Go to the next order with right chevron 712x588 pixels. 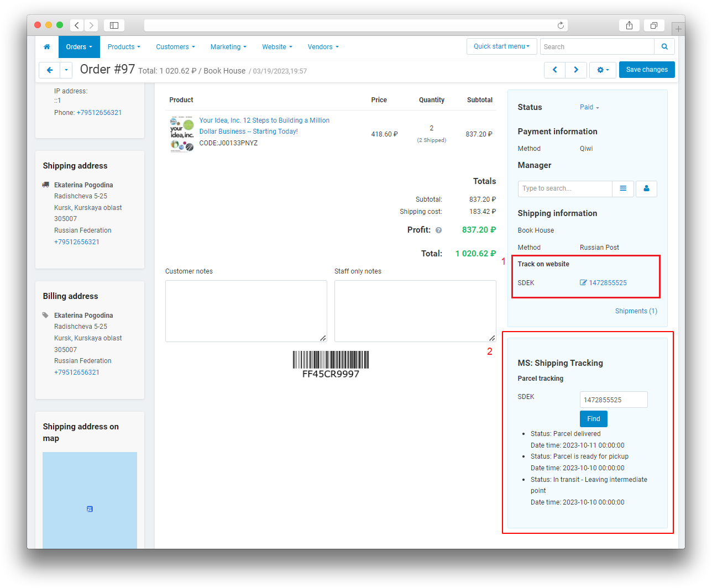pyautogui.click(x=576, y=70)
